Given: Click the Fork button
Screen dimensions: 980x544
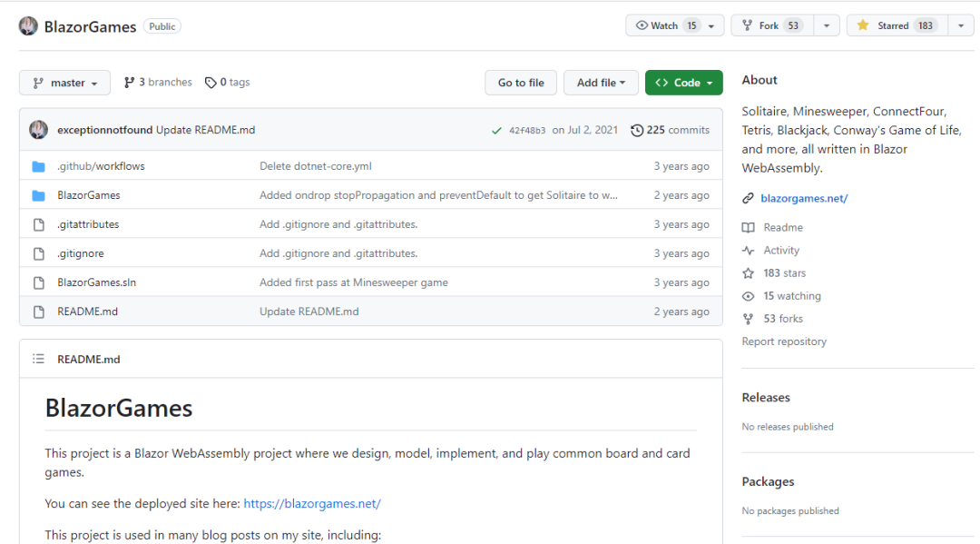Looking at the screenshot, I should [x=772, y=25].
